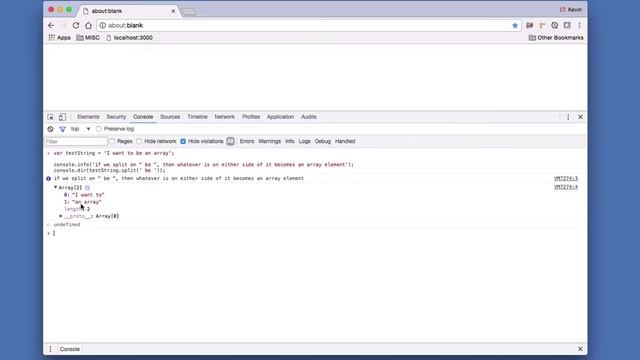The image size is (640, 360).
Task: Open a new browser tab
Action: pyautogui.click(x=189, y=12)
